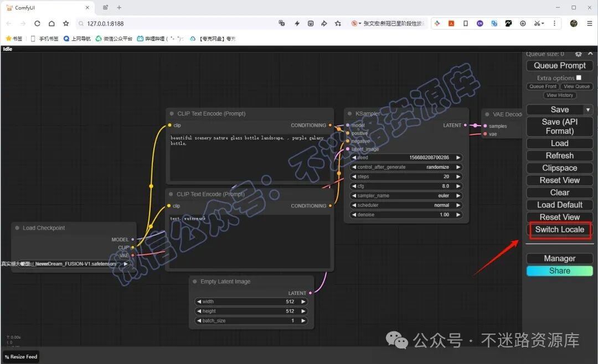Screen dimensions: 598x364
Task: Click the Queue Prompt button
Action: [x=559, y=66]
